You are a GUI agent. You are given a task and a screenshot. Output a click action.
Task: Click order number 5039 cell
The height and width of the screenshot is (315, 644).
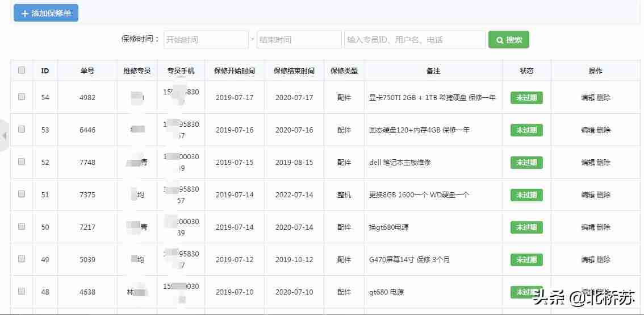[87, 259]
